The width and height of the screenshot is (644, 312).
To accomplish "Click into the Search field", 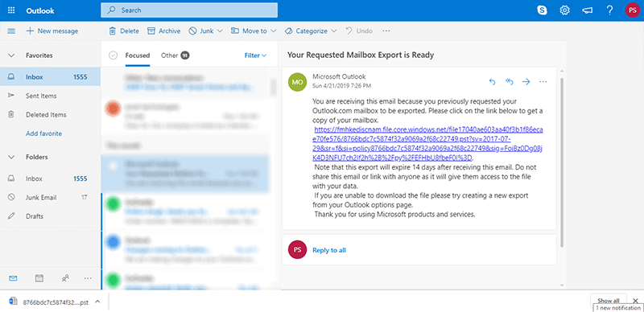I will 189,10.
